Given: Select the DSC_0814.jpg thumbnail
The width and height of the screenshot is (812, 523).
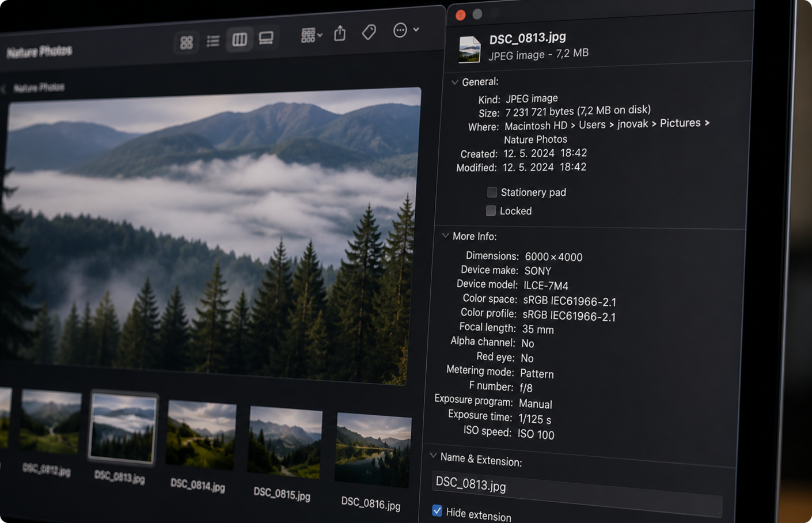Looking at the screenshot, I should click(202, 435).
